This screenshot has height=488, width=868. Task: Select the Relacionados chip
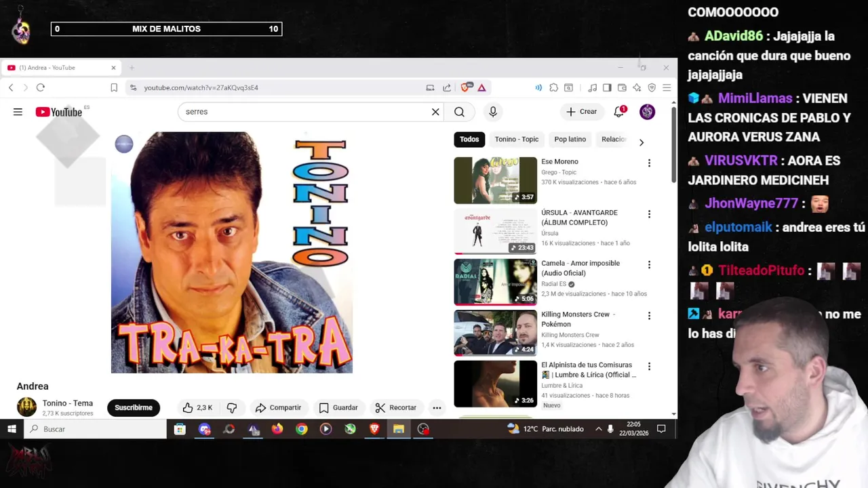[614, 139]
